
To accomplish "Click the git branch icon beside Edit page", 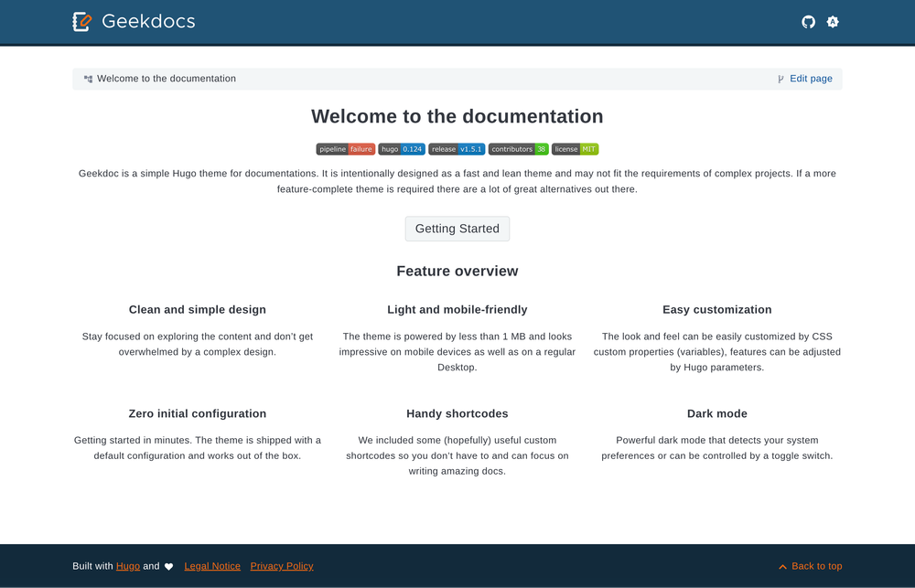I will 780,79.
